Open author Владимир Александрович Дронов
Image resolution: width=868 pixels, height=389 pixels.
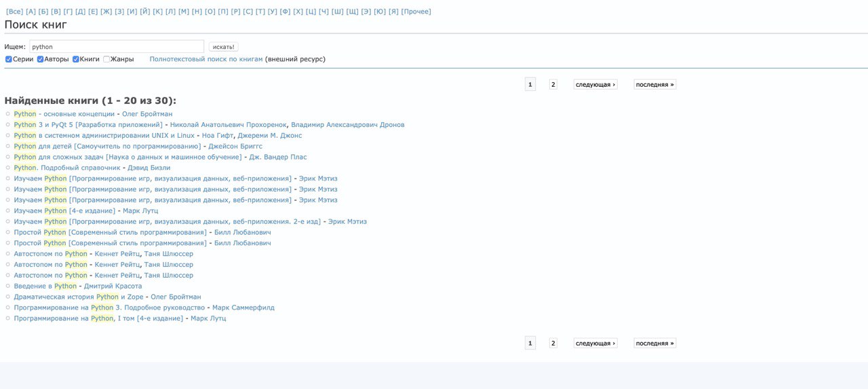[x=349, y=125]
